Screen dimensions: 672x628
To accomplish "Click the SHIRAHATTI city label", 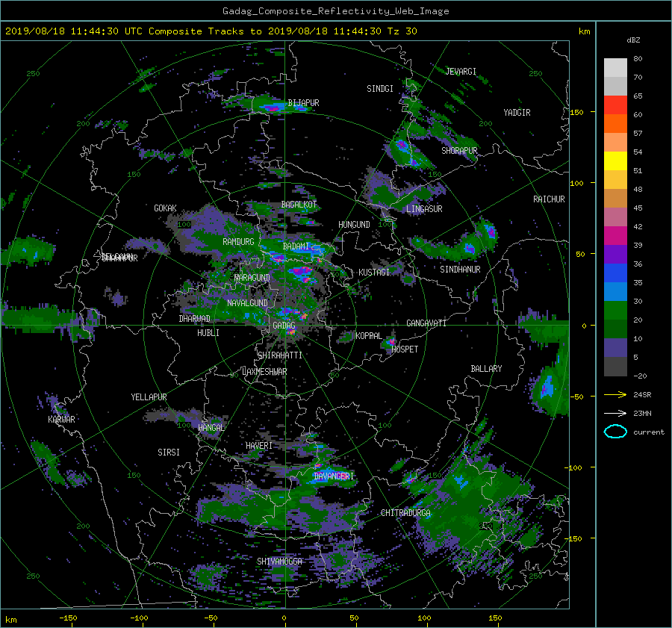I will (x=280, y=355).
